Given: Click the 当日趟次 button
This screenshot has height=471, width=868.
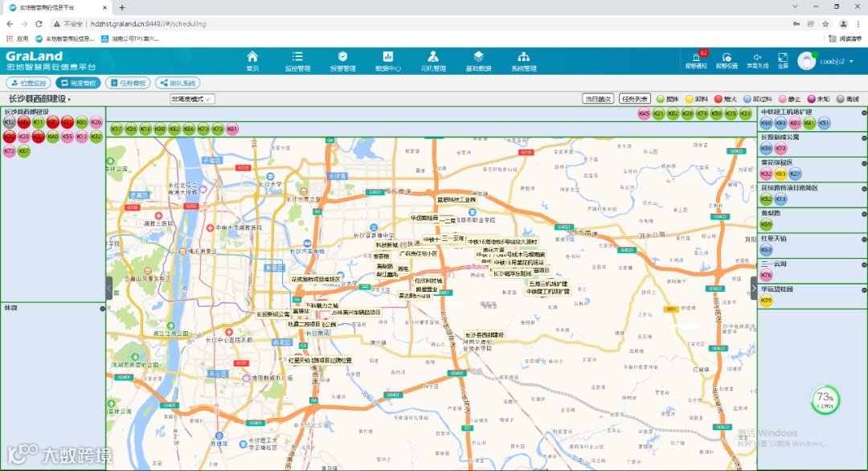Looking at the screenshot, I should [x=598, y=99].
